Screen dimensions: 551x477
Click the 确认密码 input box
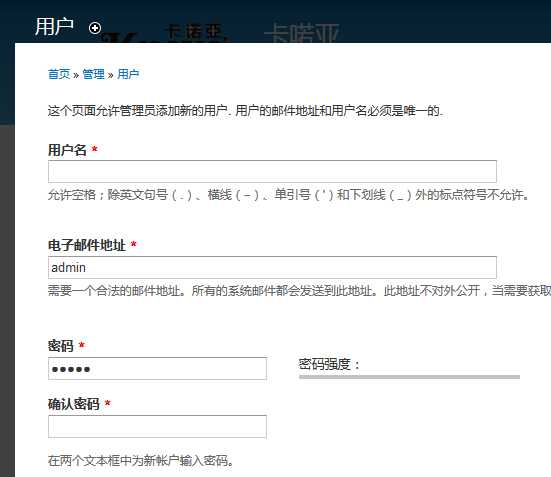tap(157, 426)
